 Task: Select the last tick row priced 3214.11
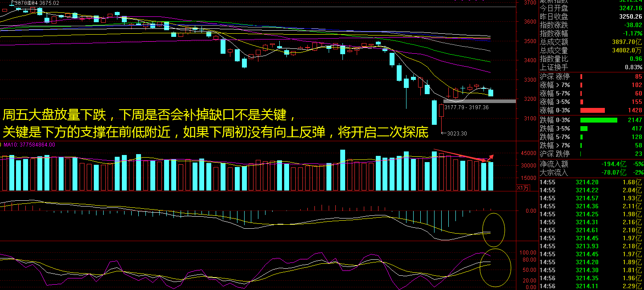[x=591, y=286]
